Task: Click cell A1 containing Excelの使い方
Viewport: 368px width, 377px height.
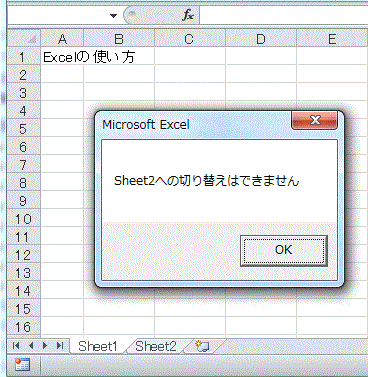Action: [62, 57]
